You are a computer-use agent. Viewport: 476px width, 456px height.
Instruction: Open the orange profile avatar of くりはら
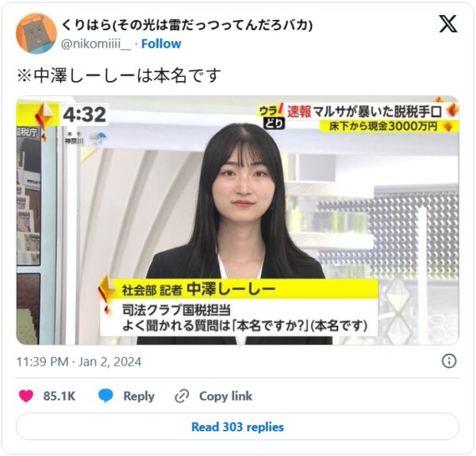pyautogui.click(x=36, y=33)
